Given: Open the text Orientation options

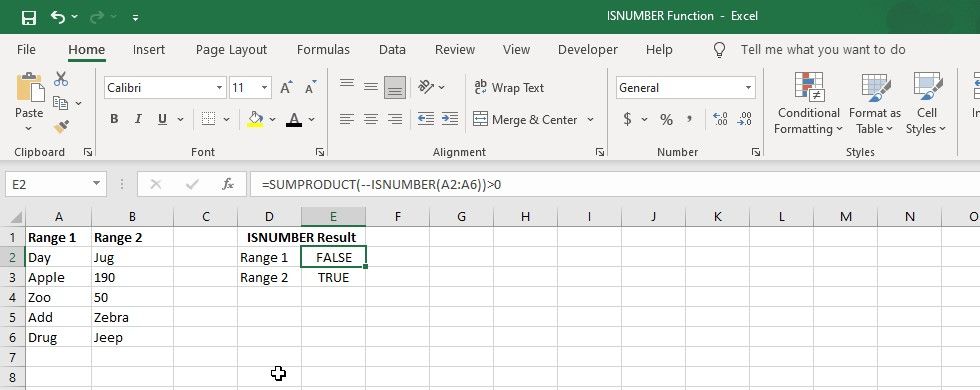Looking at the screenshot, I should pos(431,87).
